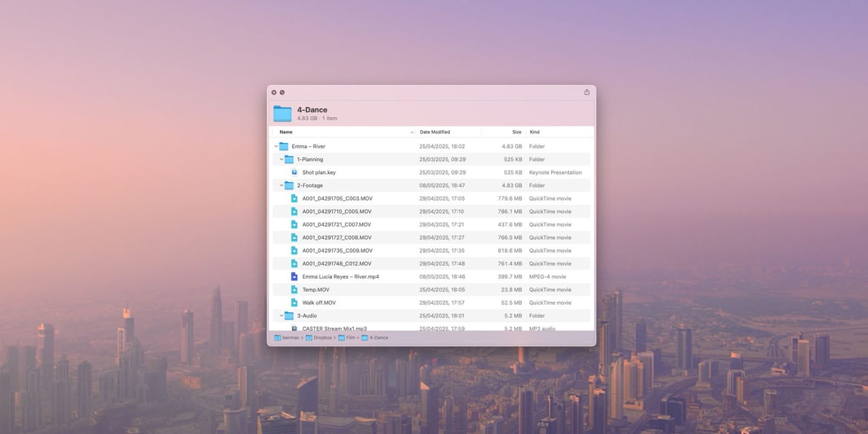The width and height of the screenshot is (868, 434).
Task: Click the Emma Lucia Reyes mp4 file icon
Action: click(x=294, y=277)
